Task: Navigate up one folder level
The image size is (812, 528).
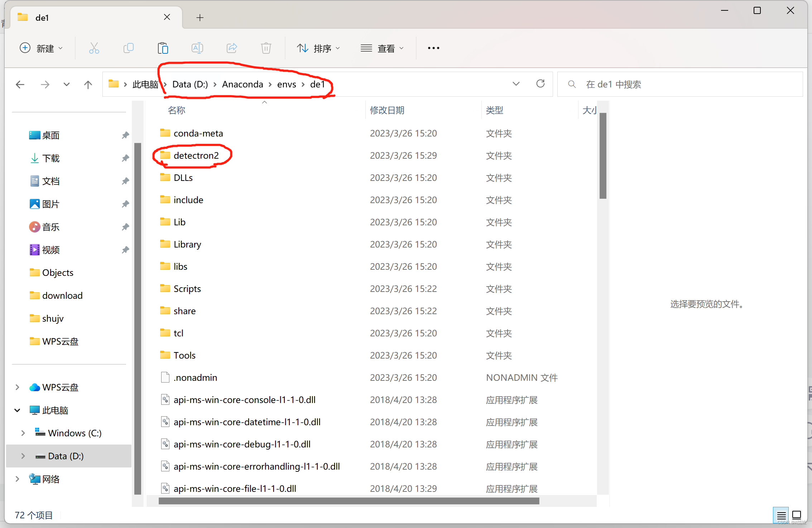Action: point(88,84)
